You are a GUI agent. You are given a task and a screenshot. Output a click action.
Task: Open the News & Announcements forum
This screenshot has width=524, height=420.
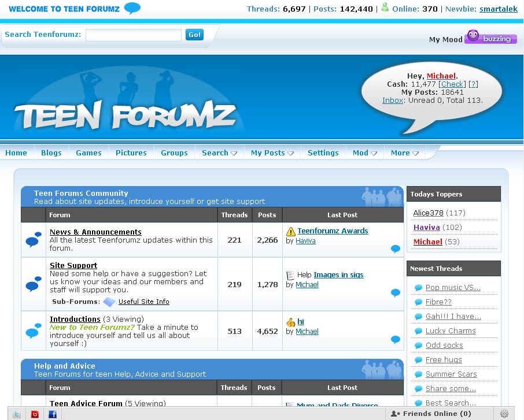95,232
